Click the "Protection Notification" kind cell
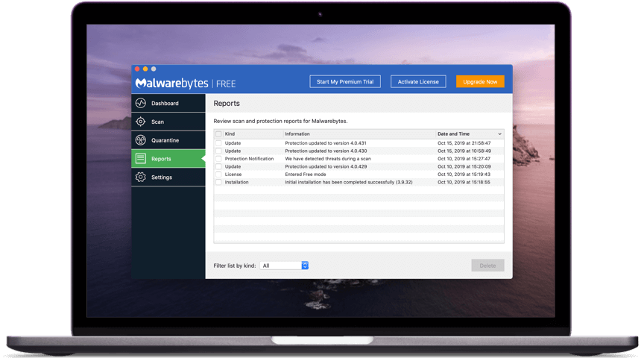 249,159
